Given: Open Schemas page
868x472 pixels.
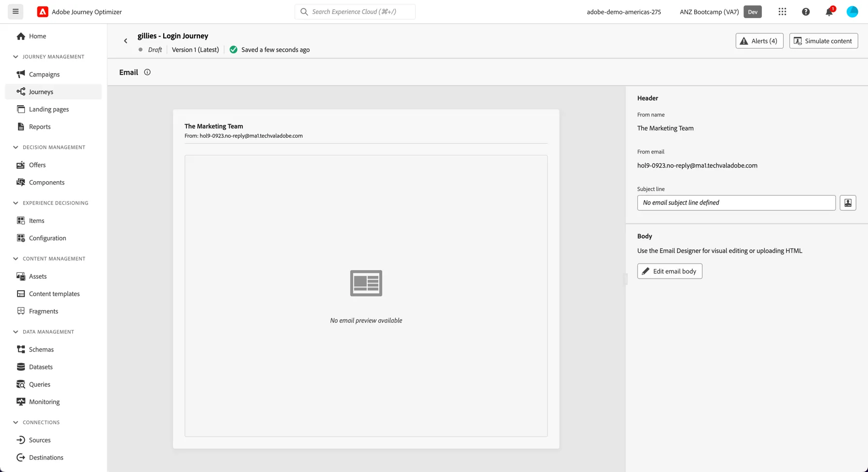Looking at the screenshot, I should (x=53, y=349).
